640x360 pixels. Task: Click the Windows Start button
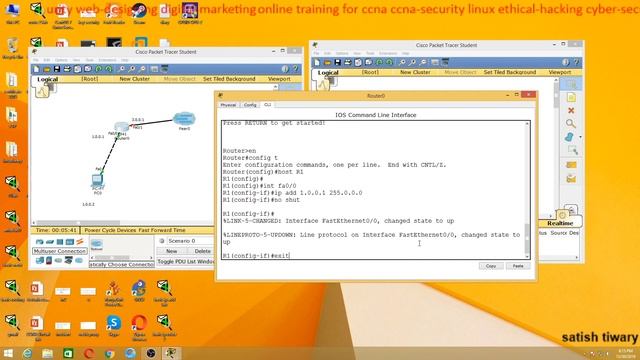pyautogui.click(x=8, y=353)
